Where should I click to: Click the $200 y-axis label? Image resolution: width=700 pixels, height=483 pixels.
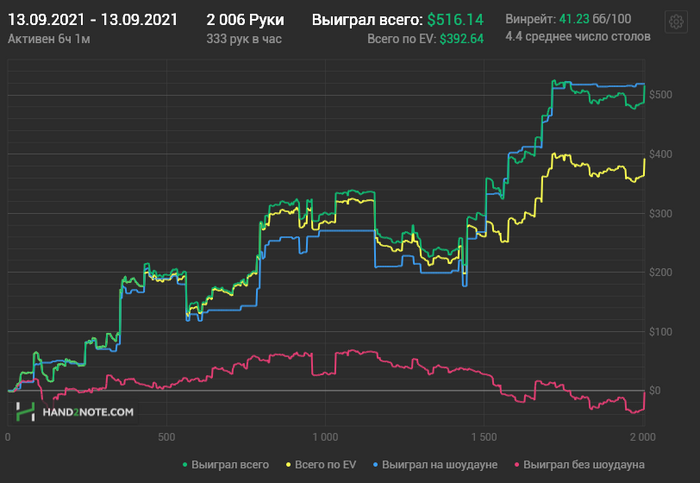[661, 272]
